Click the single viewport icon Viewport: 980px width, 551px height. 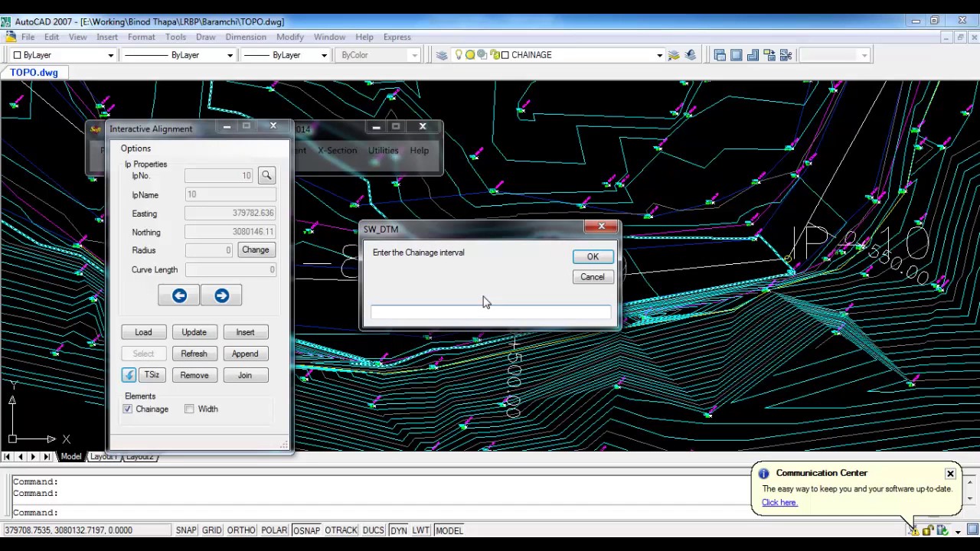click(737, 55)
